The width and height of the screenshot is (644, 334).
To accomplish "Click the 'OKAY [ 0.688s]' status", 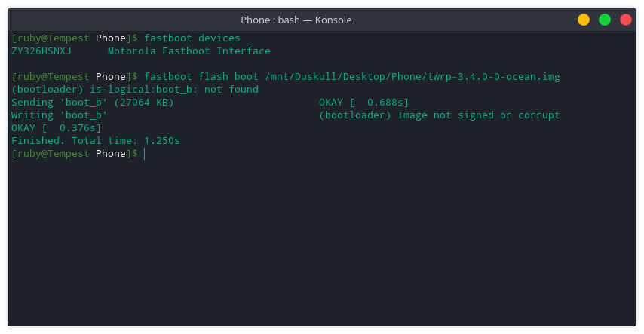I will [364, 103].
